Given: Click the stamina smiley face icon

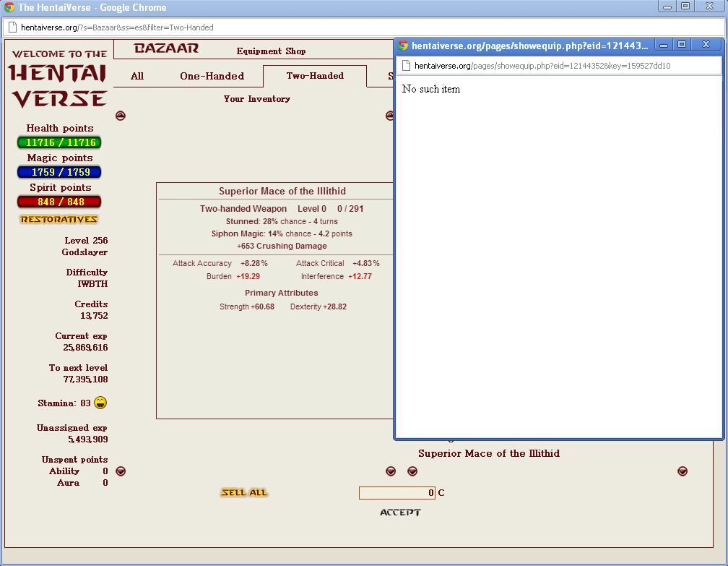Looking at the screenshot, I should point(100,403).
